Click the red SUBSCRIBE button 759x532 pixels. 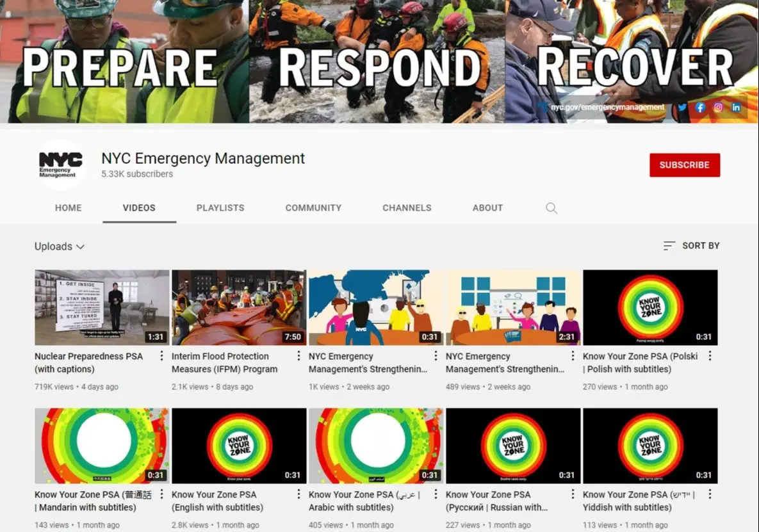(685, 165)
